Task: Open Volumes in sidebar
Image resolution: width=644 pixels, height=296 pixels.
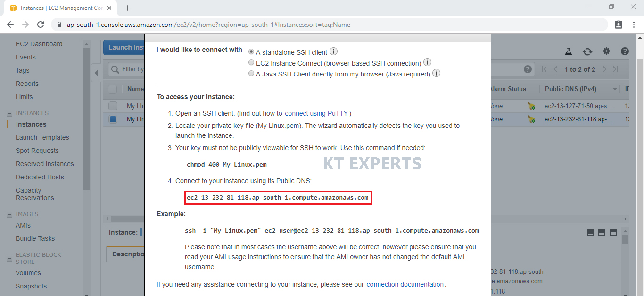Action: pos(28,273)
